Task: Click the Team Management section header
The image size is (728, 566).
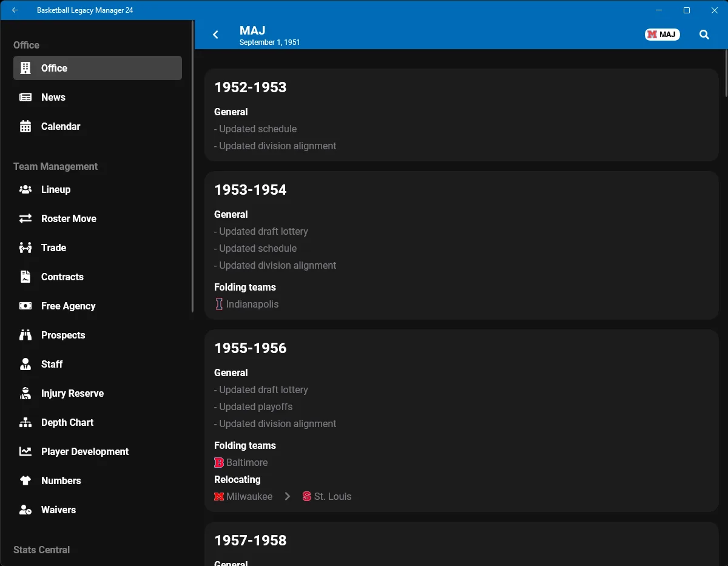Action: [x=55, y=166]
